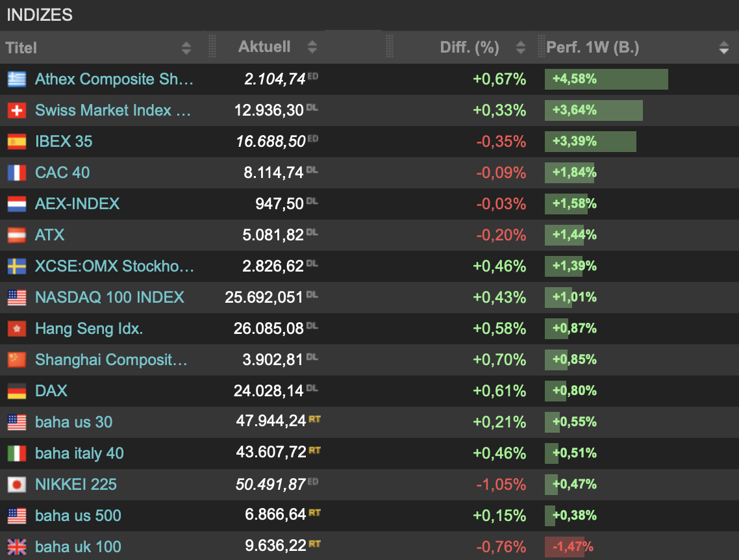The image size is (739, 560).
Task: Click the UK flag beside baha uk 100
Action: coord(17,547)
